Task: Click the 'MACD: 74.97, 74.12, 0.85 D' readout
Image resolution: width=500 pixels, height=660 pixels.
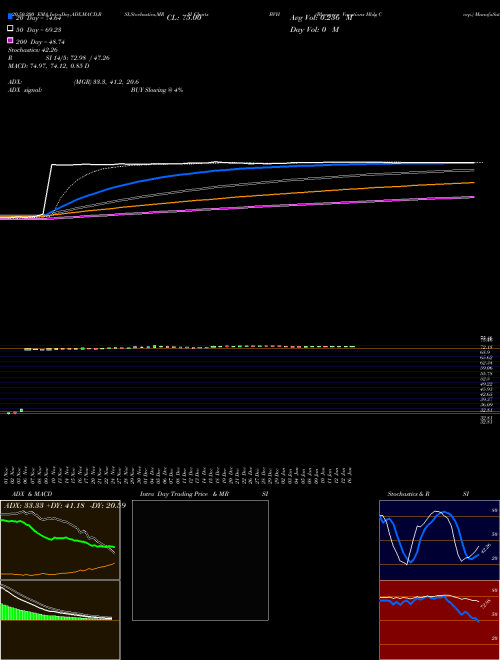Action: [49, 66]
